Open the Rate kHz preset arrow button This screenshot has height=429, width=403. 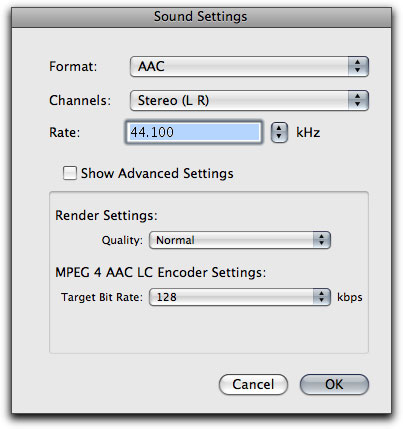(x=279, y=133)
